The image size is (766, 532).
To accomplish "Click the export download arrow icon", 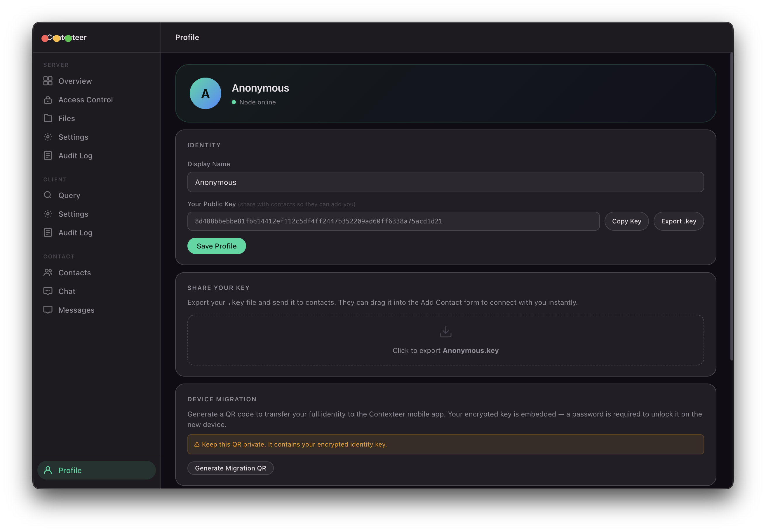I will click(x=445, y=332).
